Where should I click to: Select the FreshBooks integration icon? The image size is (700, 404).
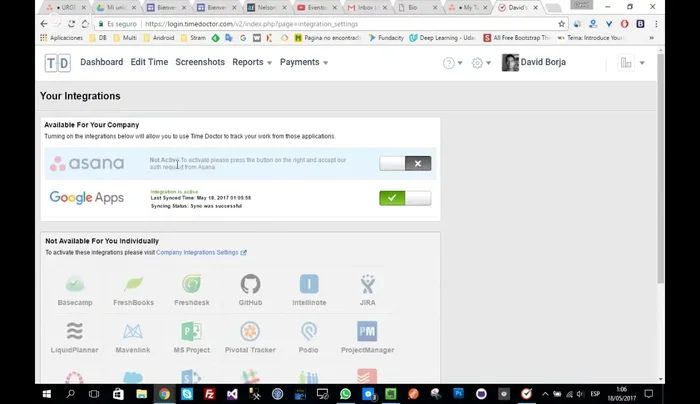133,284
